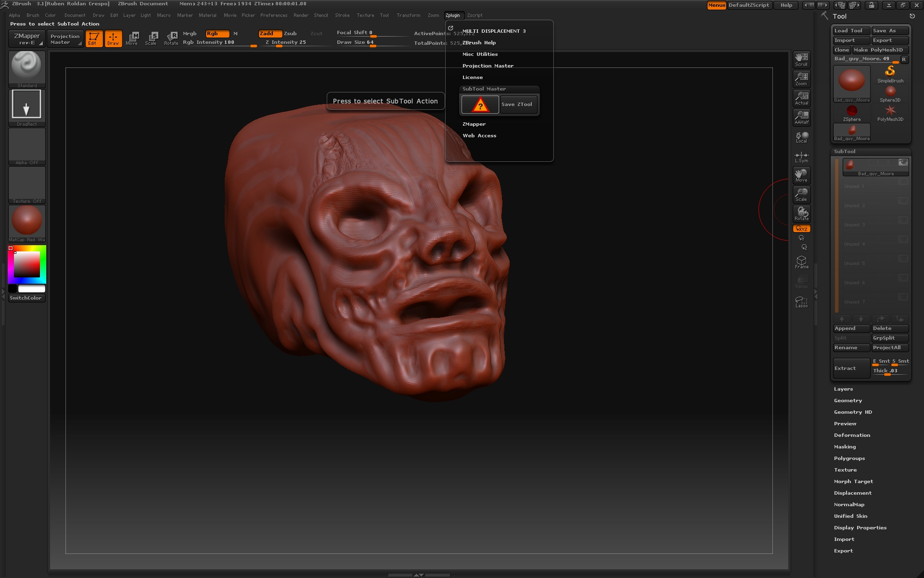Image resolution: width=924 pixels, height=578 pixels.
Task: Open Web Access in Zplugin menu
Action: pyautogui.click(x=479, y=136)
